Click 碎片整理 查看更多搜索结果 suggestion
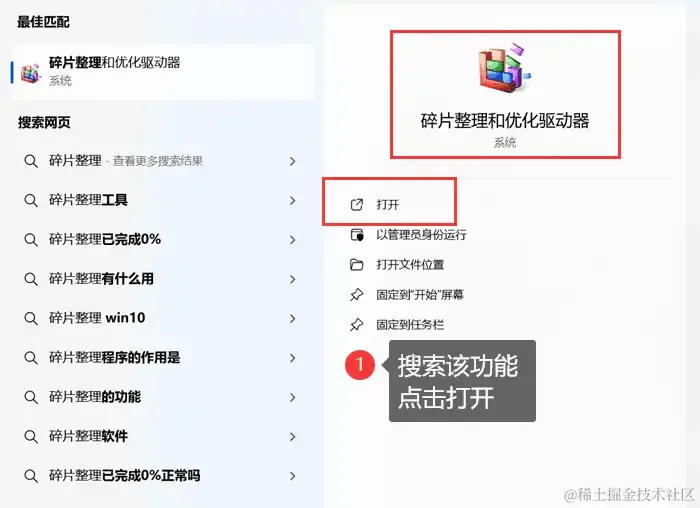The height and width of the screenshot is (508, 700). pyautogui.click(x=163, y=161)
